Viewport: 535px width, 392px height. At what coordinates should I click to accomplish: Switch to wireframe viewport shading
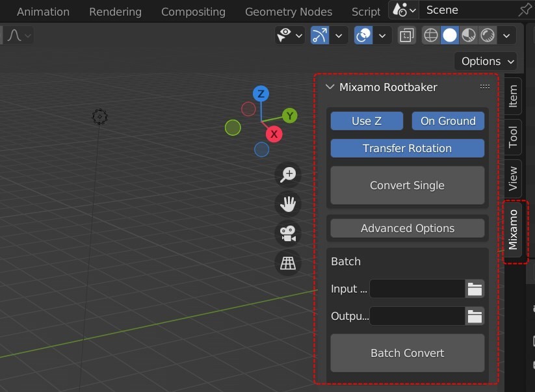431,35
